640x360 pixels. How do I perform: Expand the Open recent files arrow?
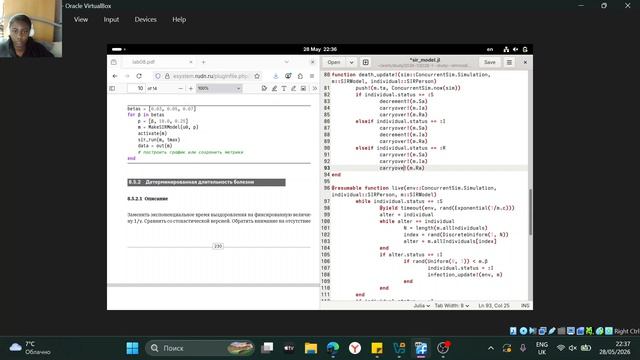point(351,62)
